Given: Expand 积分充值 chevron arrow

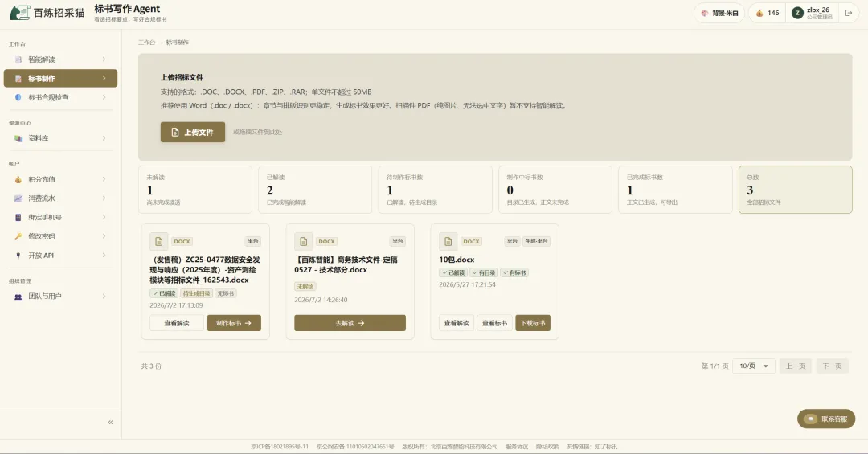Looking at the screenshot, I should pyautogui.click(x=104, y=179).
